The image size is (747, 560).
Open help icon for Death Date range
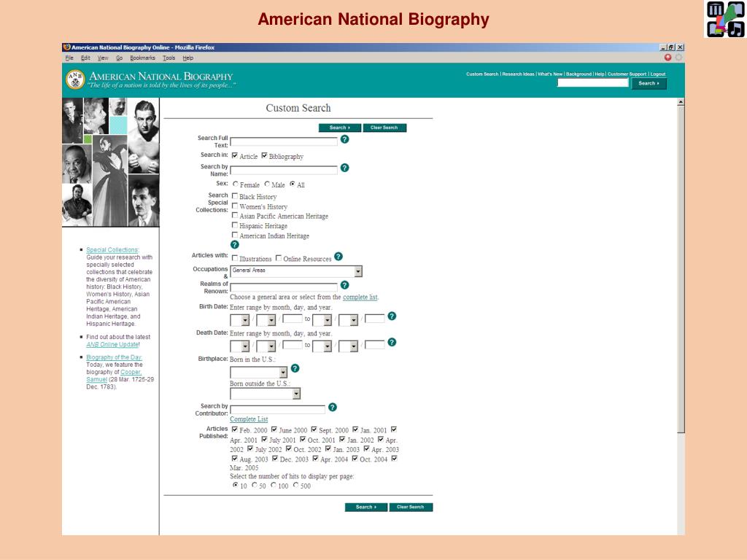point(392,343)
